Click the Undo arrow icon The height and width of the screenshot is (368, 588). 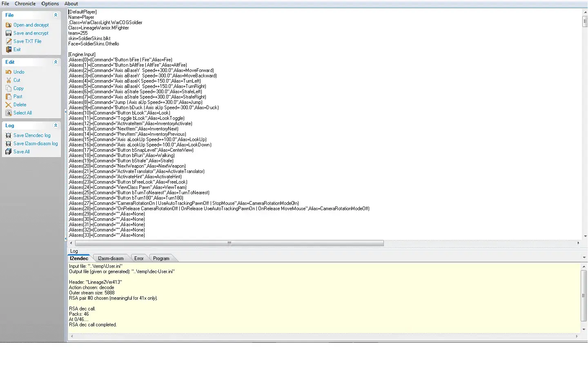tap(9, 72)
